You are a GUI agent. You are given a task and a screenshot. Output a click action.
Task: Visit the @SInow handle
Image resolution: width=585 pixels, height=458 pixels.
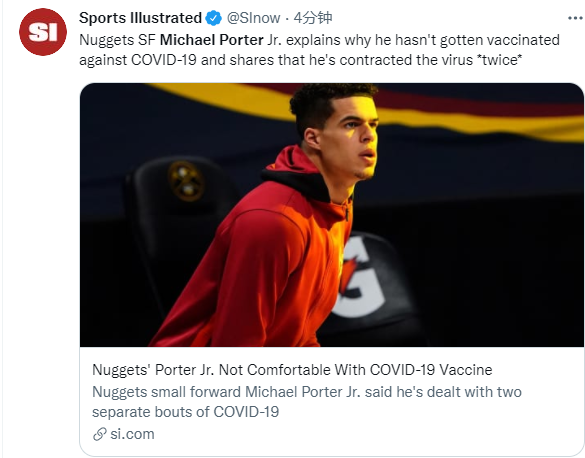tap(254, 18)
